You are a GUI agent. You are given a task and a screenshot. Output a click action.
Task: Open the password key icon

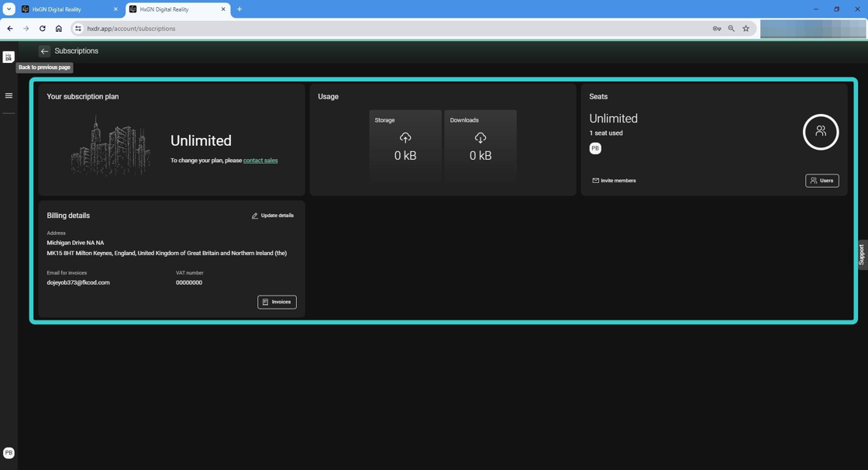pyautogui.click(x=716, y=29)
